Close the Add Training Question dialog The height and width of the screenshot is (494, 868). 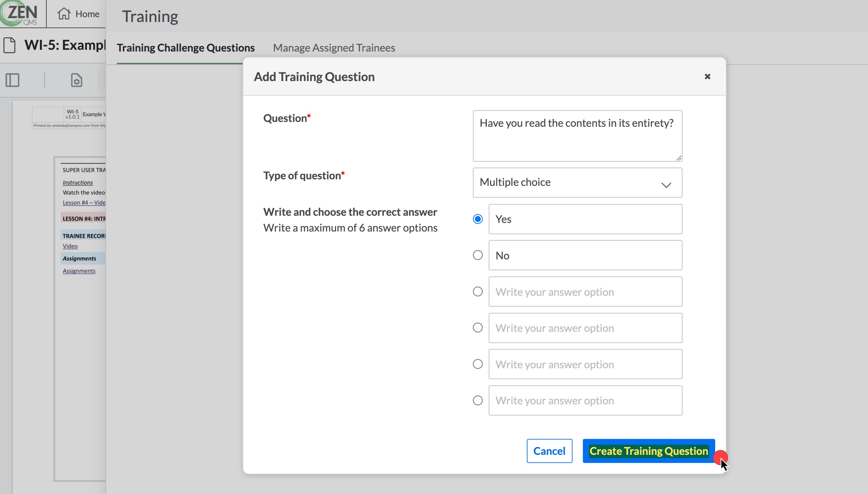pos(707,77)
